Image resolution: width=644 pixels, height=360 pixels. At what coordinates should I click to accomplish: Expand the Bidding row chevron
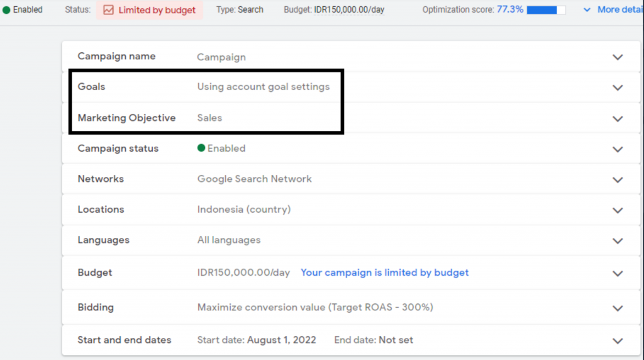[618, 308]
